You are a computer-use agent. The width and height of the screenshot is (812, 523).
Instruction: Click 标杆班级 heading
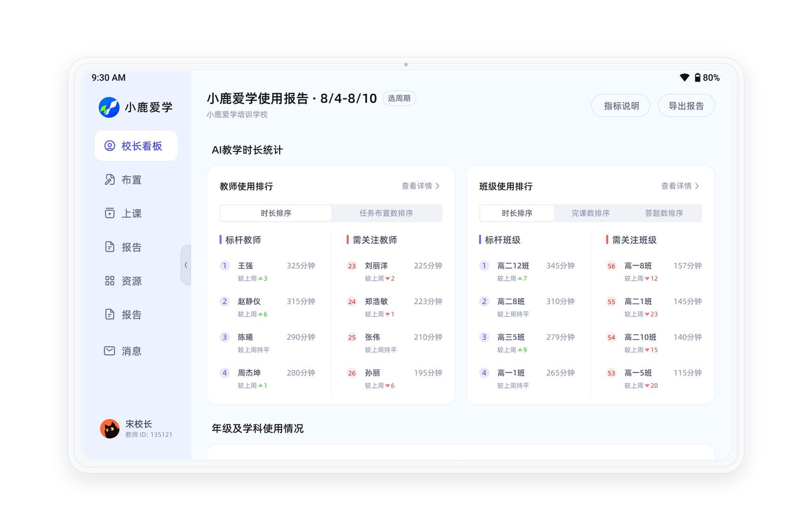tap(502, 240)
